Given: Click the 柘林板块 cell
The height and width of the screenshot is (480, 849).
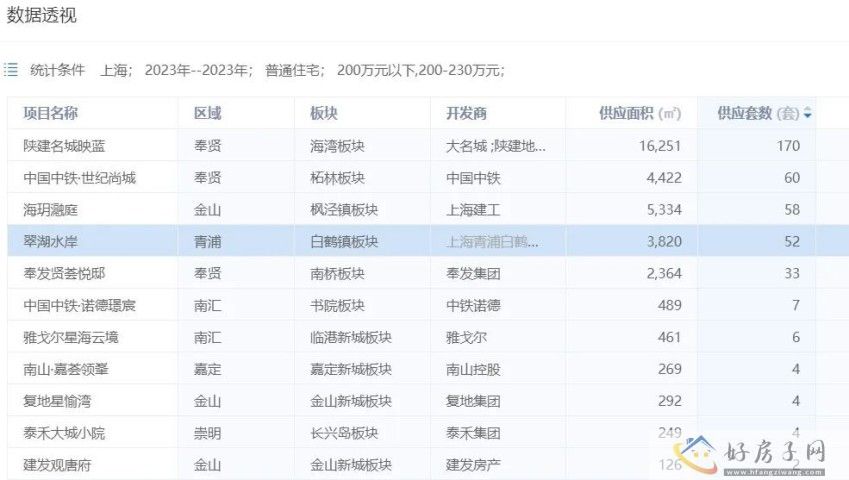Looking at the screenshot, I should (x=337, y=177).
